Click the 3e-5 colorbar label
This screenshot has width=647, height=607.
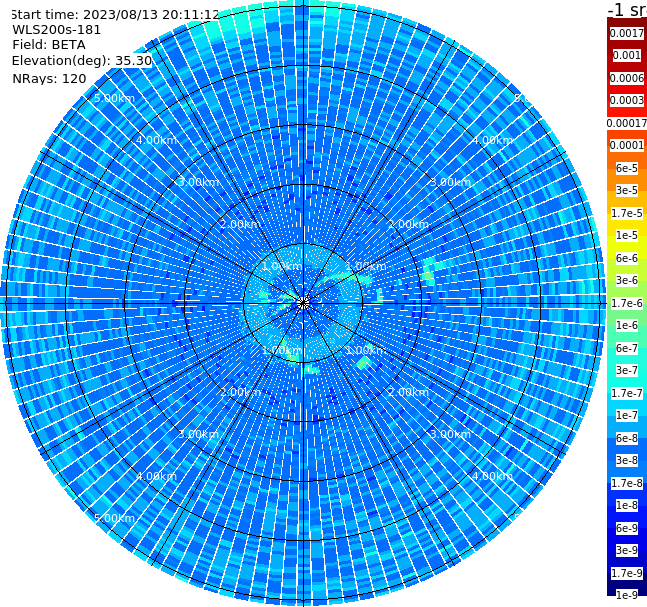(x=627, y=190)
